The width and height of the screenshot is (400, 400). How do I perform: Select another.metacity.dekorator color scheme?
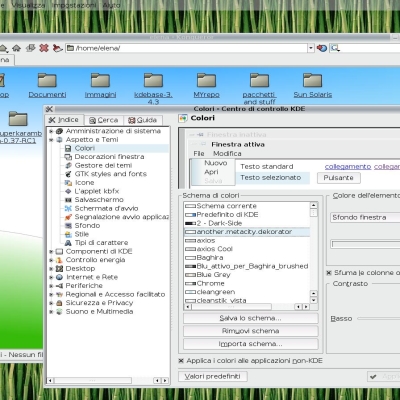(x=247, y=232)
